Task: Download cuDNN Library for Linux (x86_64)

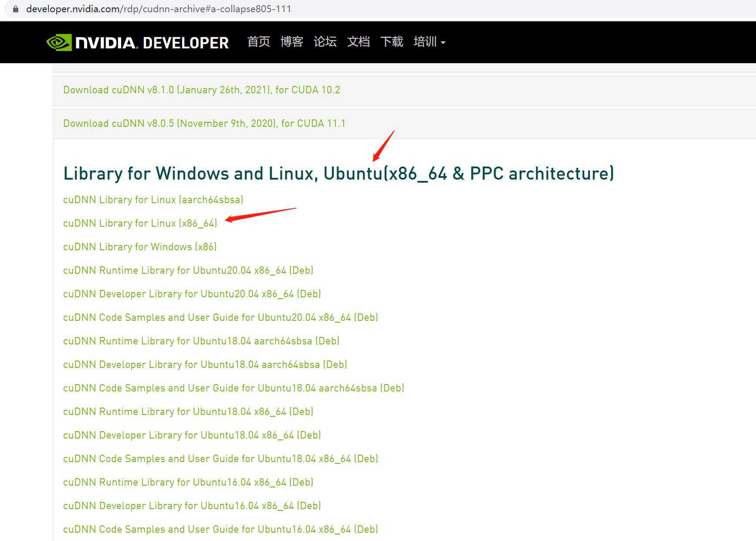Action: point(140,223)
